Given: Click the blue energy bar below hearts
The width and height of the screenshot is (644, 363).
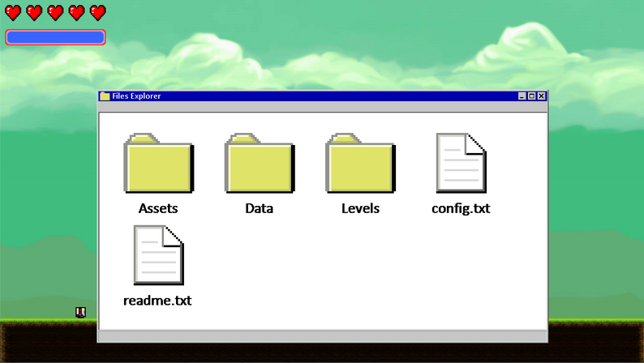Looking at the screenshot, I should (x=55, y=37).
